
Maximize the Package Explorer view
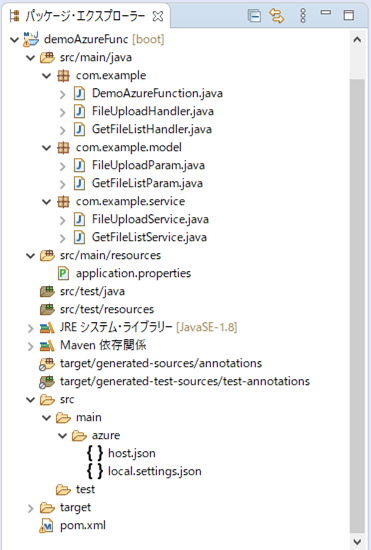(349, 15)
